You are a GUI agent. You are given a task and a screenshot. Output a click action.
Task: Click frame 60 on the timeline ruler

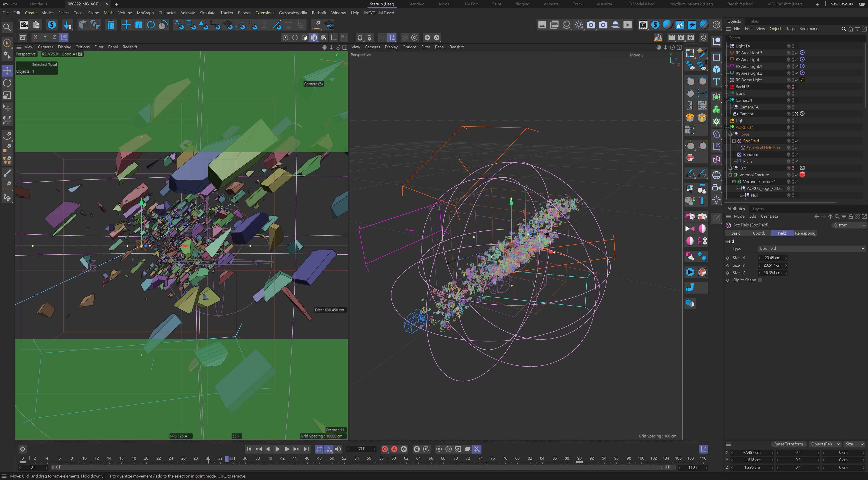pyautogui.click(x=393, y=459)
